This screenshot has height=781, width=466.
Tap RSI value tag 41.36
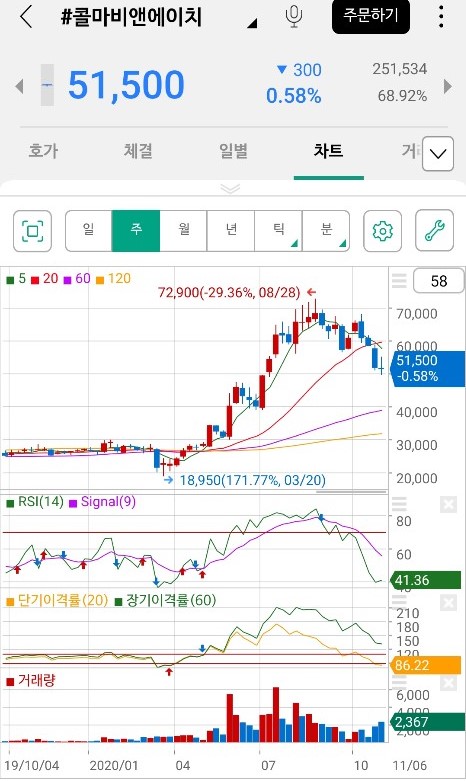tap(427, 580)
